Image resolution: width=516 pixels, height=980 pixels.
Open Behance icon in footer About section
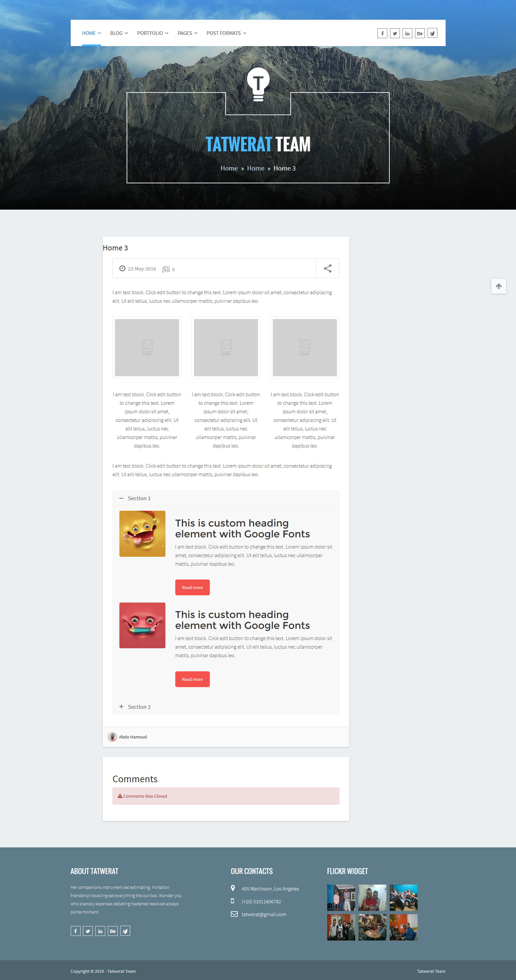pos(113,931)
